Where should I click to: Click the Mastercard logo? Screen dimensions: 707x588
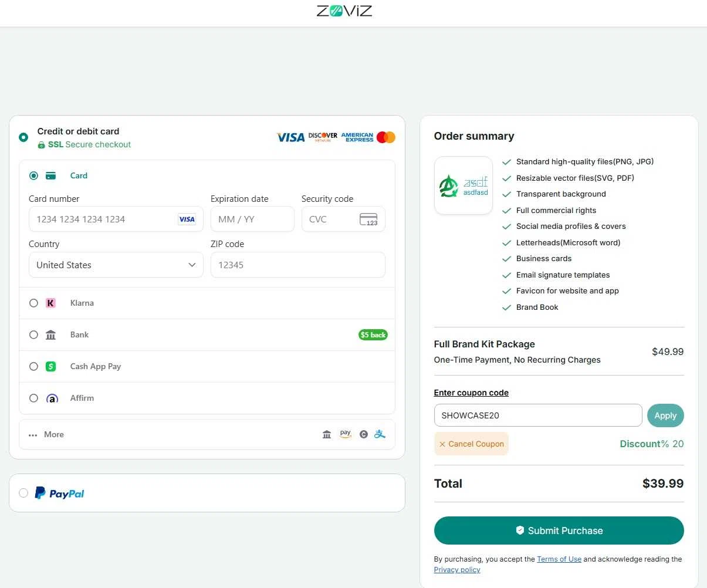click(x=386, y=137)
